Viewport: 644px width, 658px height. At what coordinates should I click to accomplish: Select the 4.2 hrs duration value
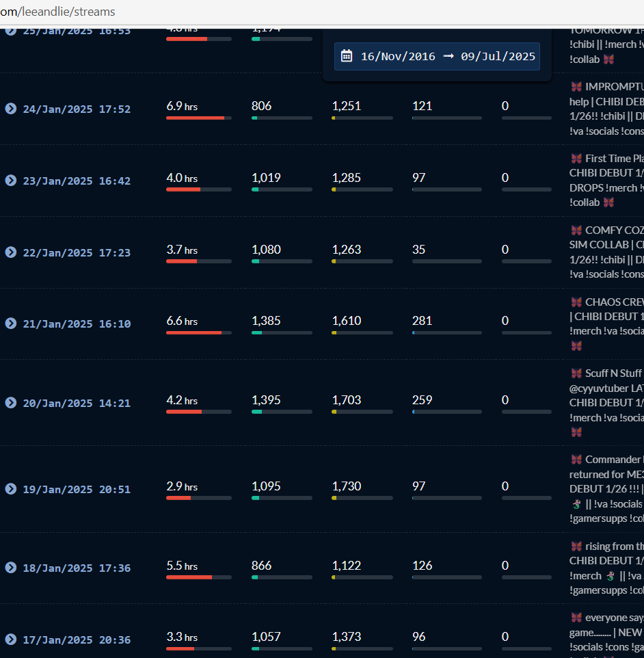coord(182,400)
